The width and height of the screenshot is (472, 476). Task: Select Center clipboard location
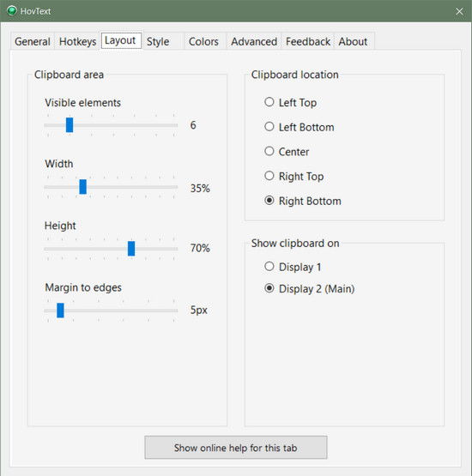pyautogui.click(x=287, y=152)
